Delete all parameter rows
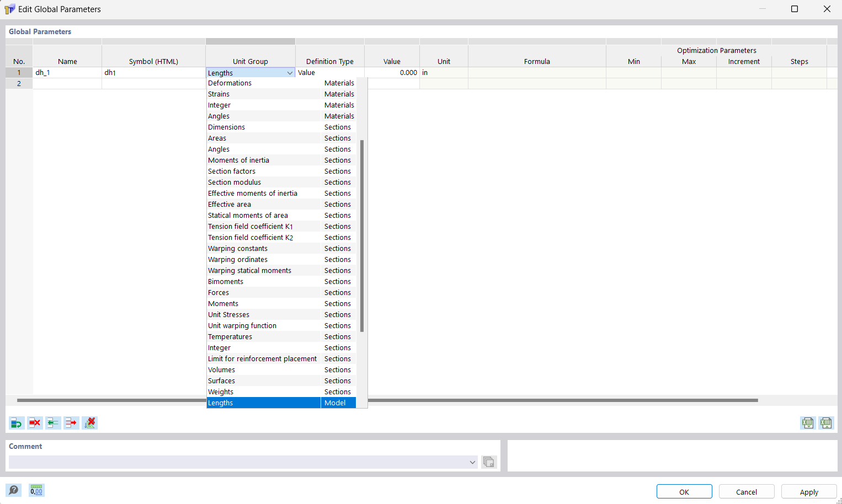 point(89,422)
